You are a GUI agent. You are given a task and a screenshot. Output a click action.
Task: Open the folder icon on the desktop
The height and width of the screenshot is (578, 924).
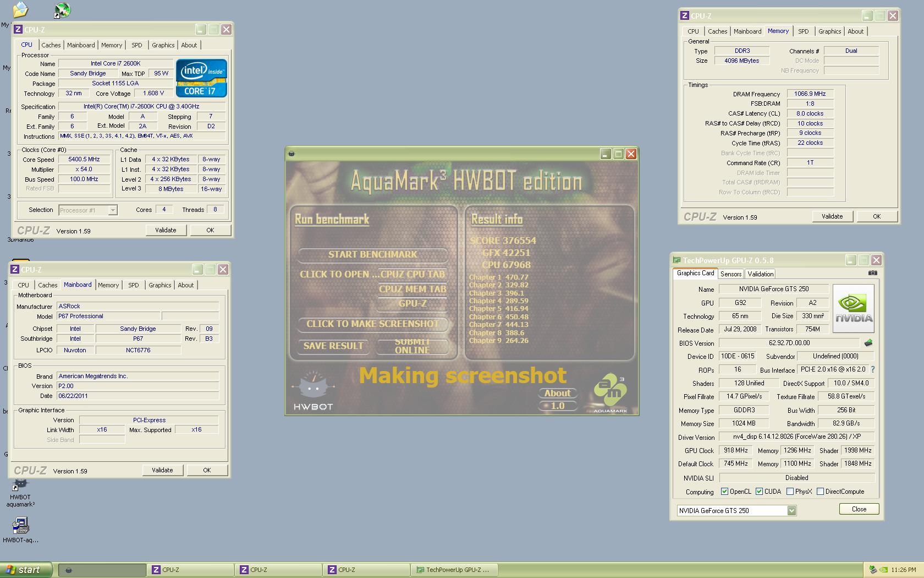coord(20,9)
